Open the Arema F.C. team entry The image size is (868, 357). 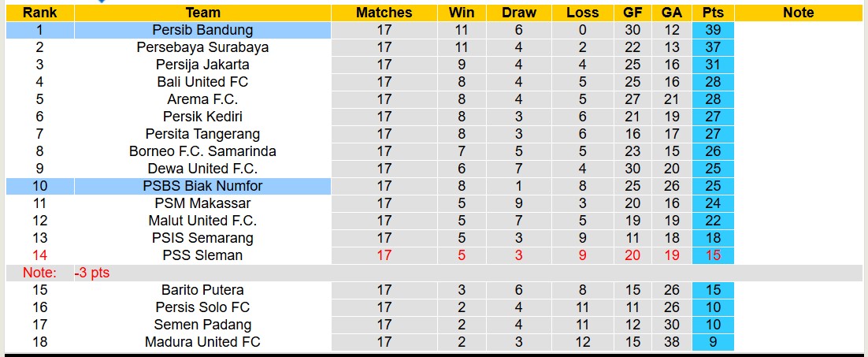202,99
